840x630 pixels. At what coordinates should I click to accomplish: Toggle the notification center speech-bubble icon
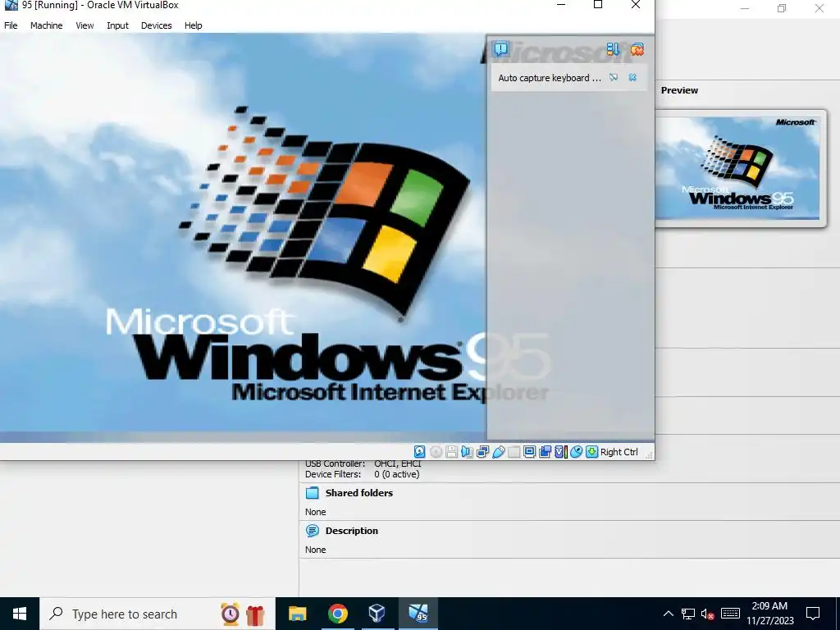[x=501, y=49]
